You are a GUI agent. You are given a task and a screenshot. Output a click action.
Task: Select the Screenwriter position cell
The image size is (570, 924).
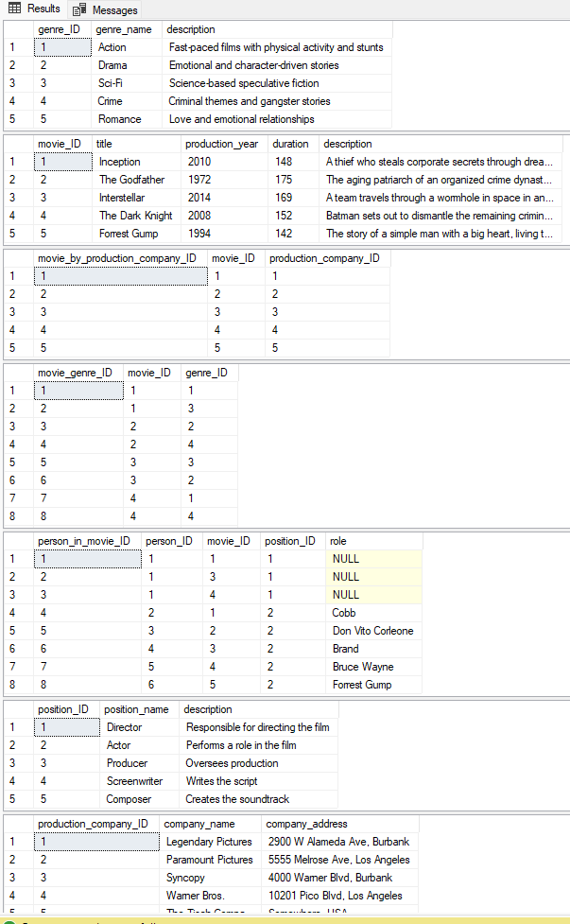click(134, 781)
